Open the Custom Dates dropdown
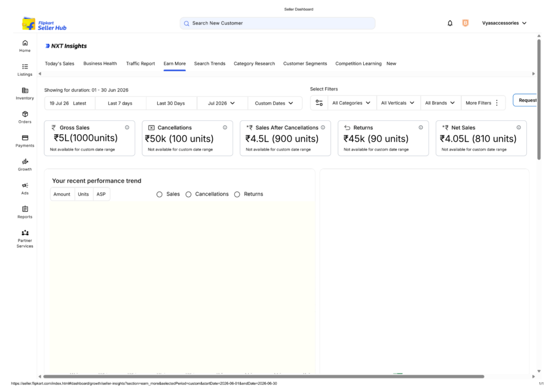The width and height of the screenshot is (555, 392). [274, 103]
